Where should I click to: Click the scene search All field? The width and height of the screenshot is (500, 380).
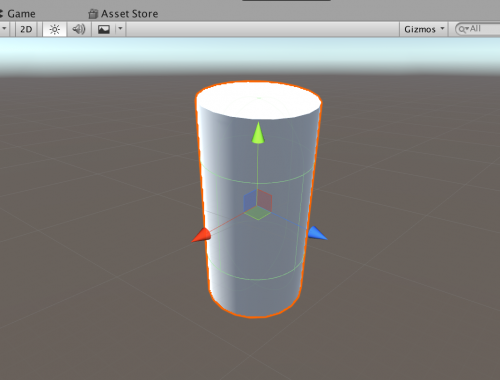click(x=478, y=29)
